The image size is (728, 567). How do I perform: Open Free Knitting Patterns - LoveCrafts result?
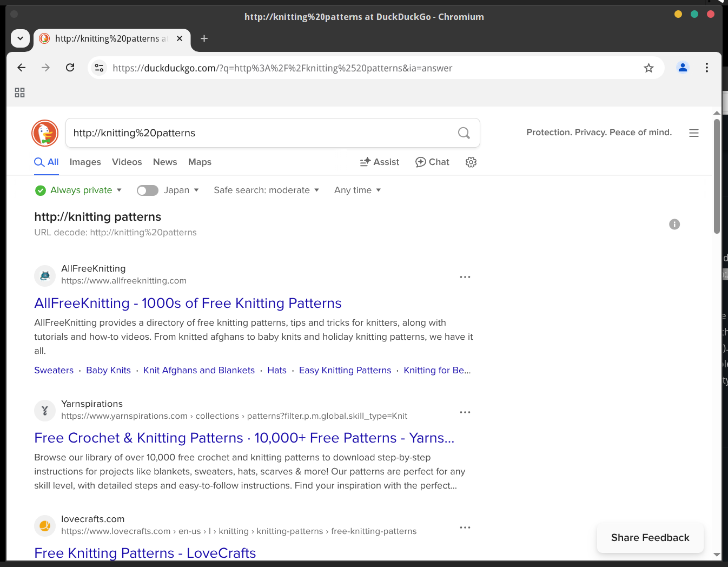145,553
